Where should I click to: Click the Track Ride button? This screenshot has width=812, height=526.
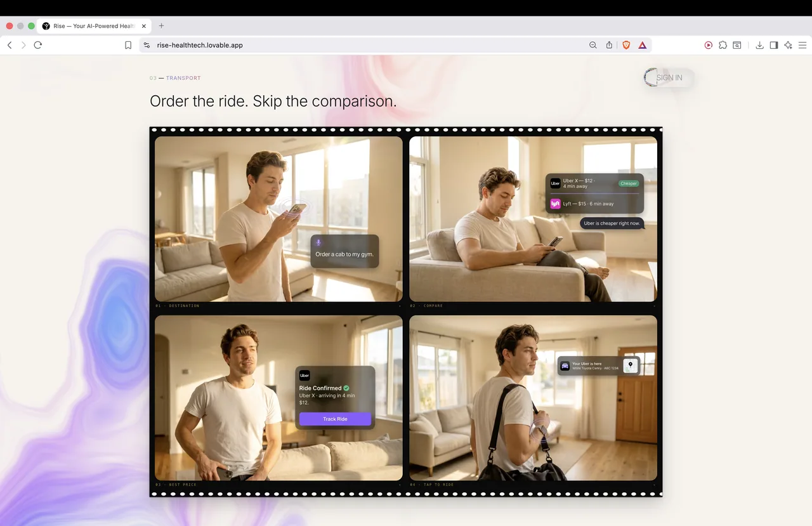[335, 419]
